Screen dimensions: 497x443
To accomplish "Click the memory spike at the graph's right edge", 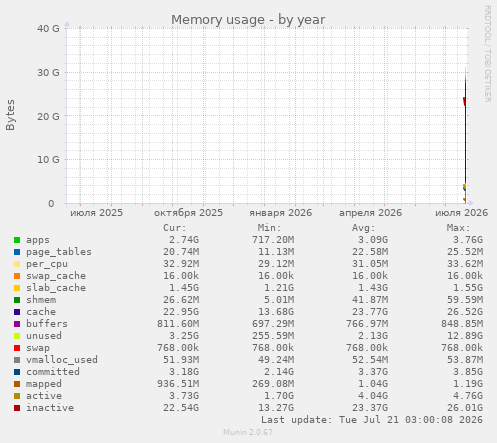I will tap(465, 135).
